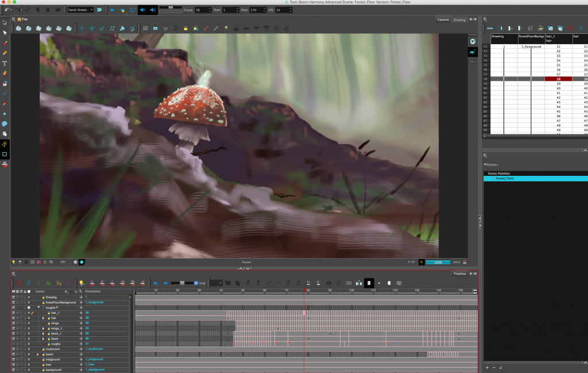Switch to the Drawing view tab

point(459,20)
